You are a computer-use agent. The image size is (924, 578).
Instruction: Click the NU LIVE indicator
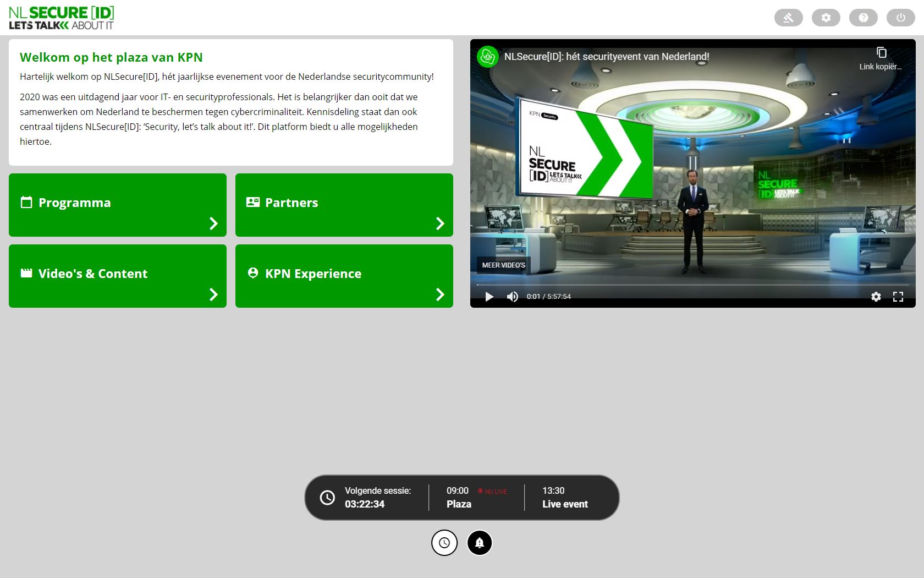coord(492,491)
